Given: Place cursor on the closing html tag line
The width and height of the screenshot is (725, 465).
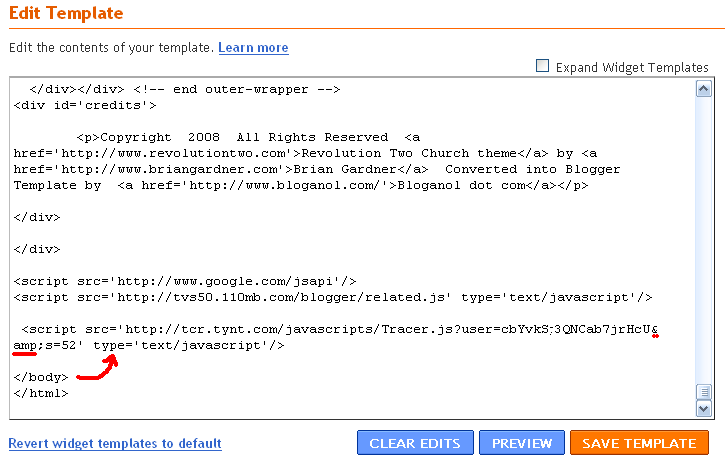Looking at the screenshot, I should 41,393.
